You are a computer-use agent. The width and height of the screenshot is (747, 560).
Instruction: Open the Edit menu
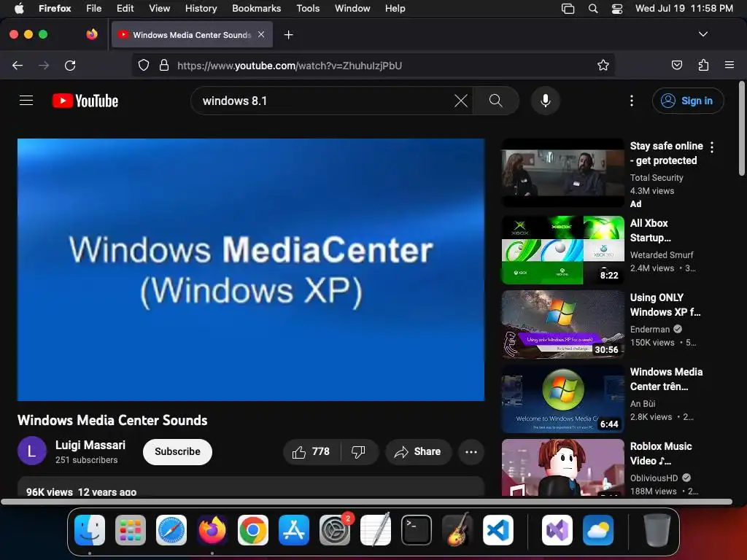click(x=125, y=8)
